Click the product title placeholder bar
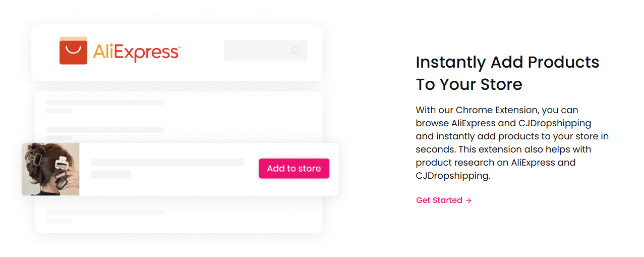This screenshot has width=644, height=257. 167,162
